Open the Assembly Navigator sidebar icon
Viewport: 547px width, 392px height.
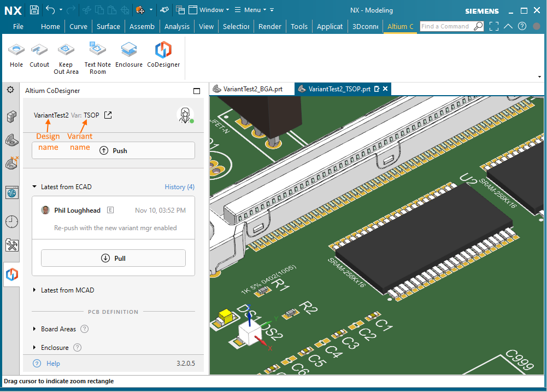(11, 116)
